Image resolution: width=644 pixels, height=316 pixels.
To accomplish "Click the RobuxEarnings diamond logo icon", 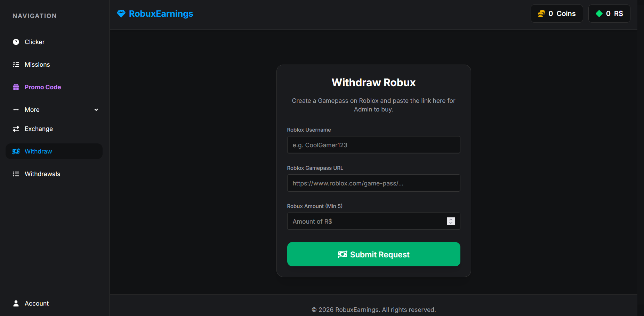I will [x=121, y=14].
